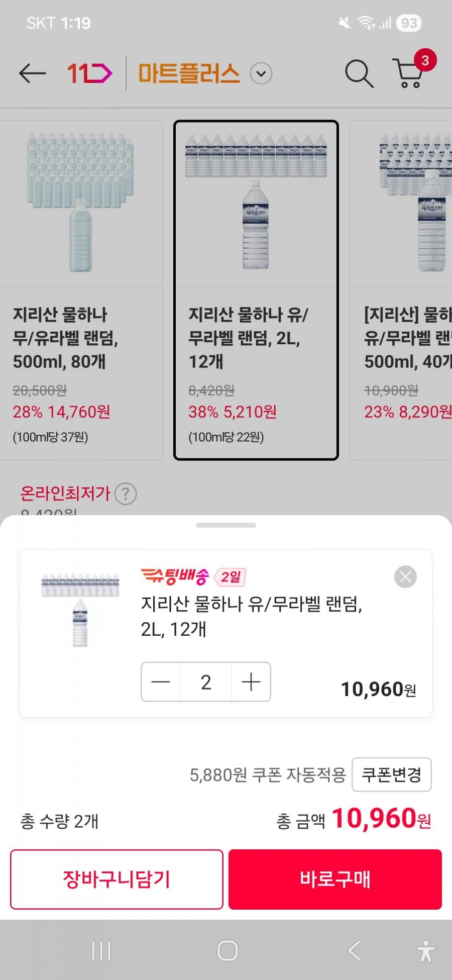Expand the 마트플러스 dropdown chevron
452x980 pixels.
coord(261,74)
